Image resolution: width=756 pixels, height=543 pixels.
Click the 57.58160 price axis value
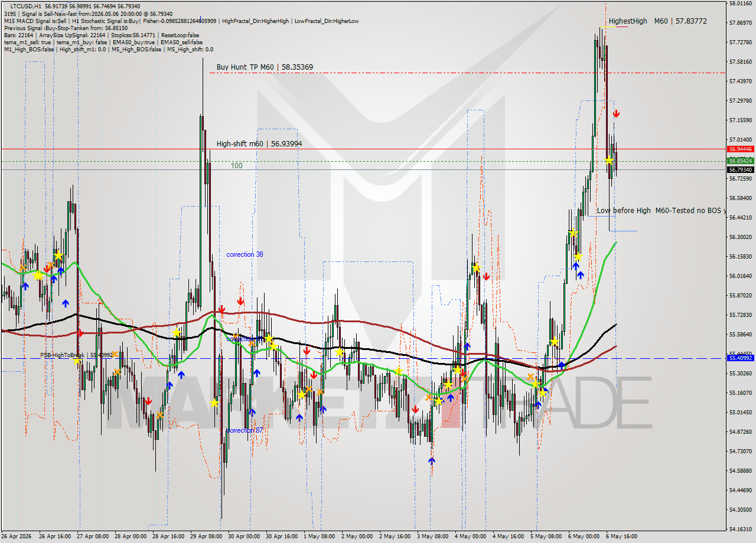740,62
